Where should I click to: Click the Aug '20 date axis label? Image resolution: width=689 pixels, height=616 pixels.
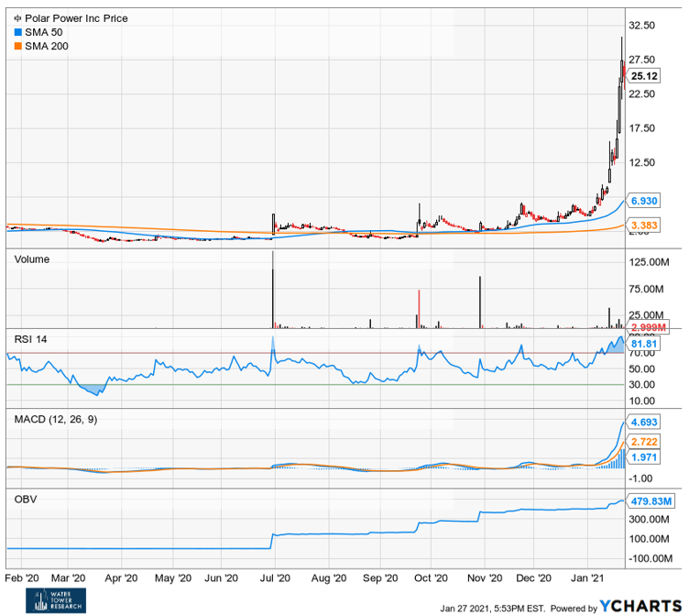click(x=329, y=578)
